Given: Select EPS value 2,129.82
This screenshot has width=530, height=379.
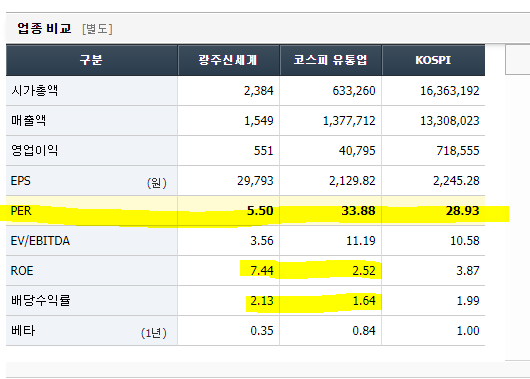Looking at the screenshot, I should coord(352,181).
